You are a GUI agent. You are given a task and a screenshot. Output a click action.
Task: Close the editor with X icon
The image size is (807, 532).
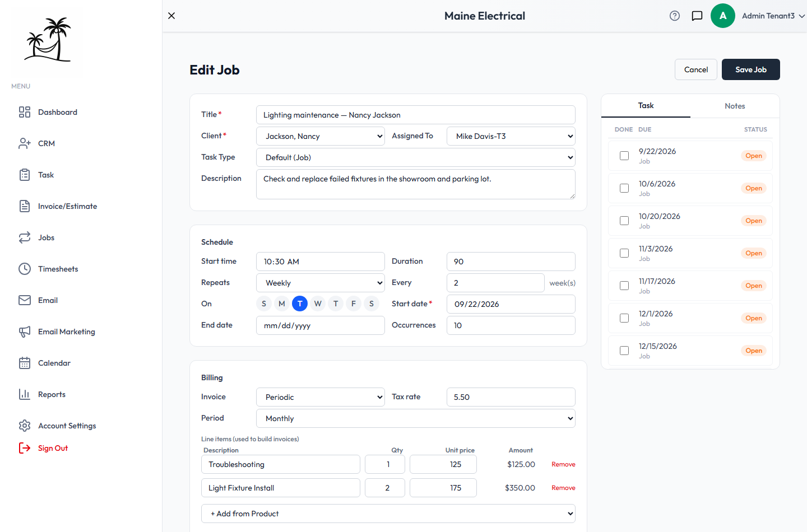[x=171, y=16]
